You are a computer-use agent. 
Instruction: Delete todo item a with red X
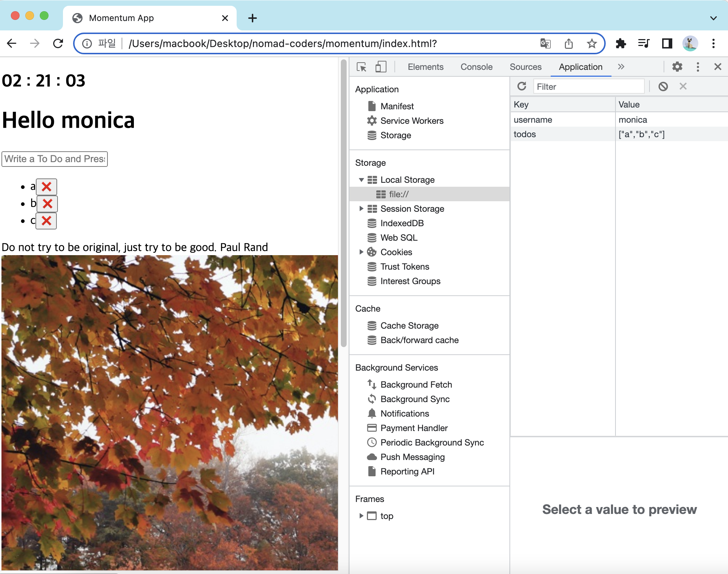46,187
